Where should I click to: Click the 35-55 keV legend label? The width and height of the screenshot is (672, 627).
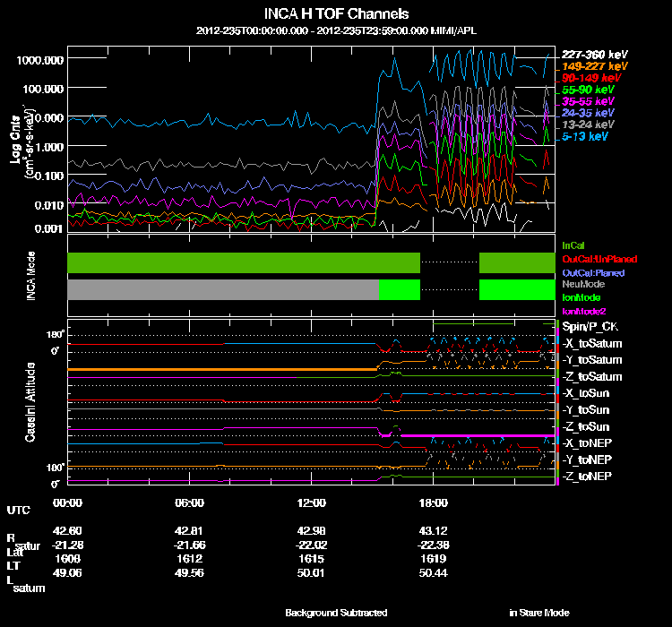[588, 101]
